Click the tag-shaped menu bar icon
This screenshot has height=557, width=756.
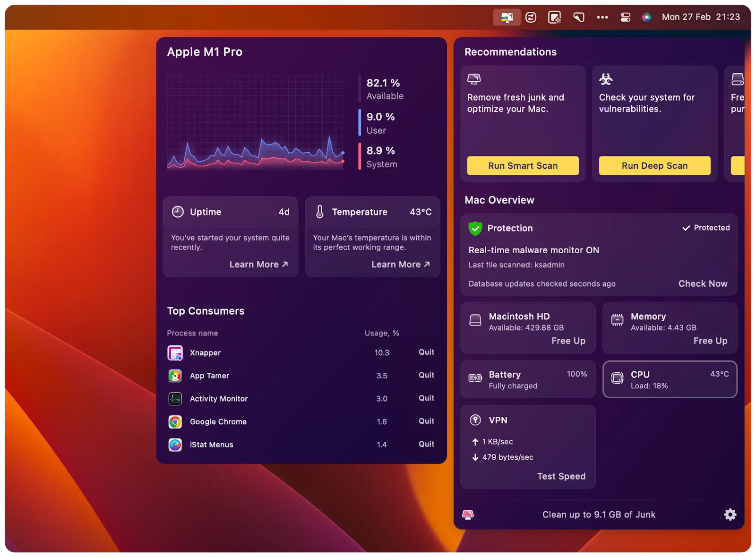pyautogui.click(x=579, y=17)
